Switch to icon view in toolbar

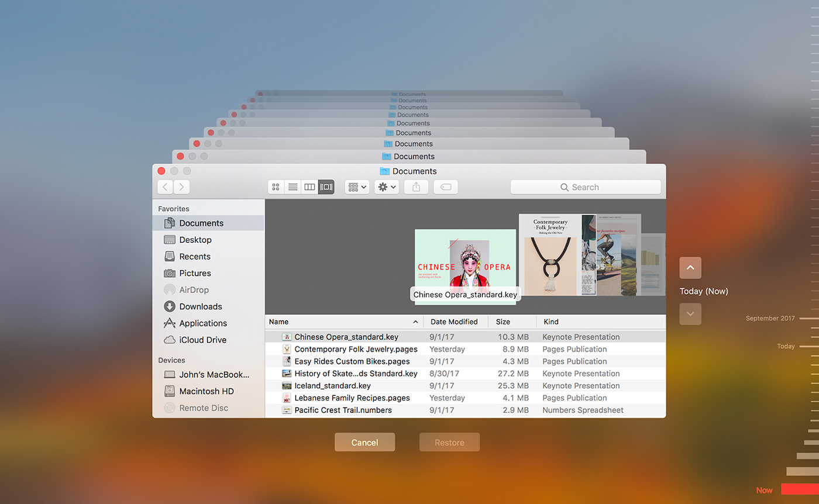pyautogui.click(x=276, y=187)
